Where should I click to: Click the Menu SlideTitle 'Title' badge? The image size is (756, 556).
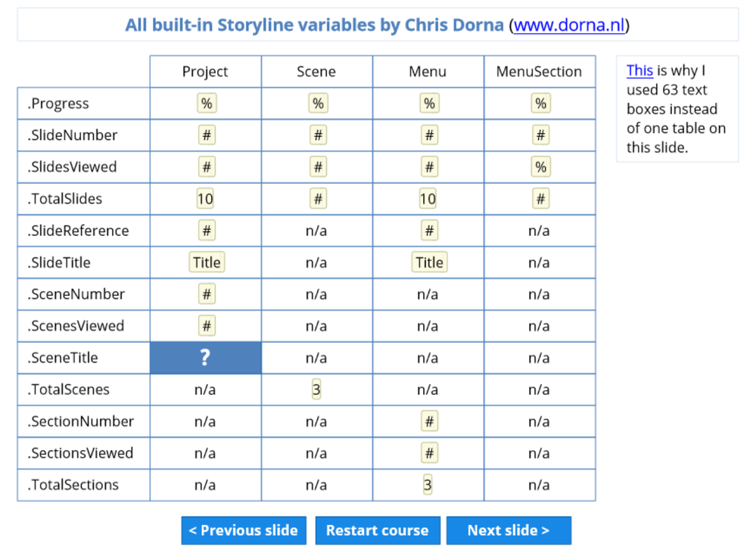(429, 262)
